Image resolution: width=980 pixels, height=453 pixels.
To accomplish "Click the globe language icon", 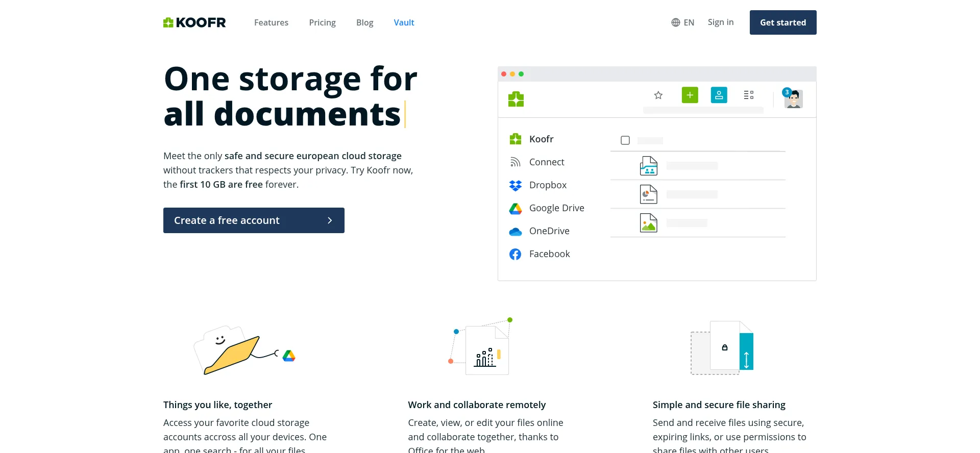I will coord(676,22).
